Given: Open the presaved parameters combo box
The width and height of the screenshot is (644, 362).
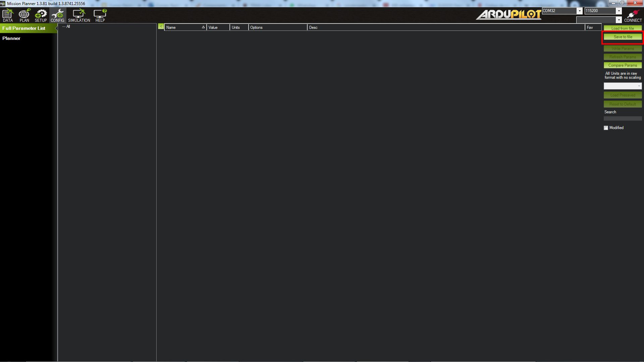Looking at the screenshot, I should (x=623, y=86).
